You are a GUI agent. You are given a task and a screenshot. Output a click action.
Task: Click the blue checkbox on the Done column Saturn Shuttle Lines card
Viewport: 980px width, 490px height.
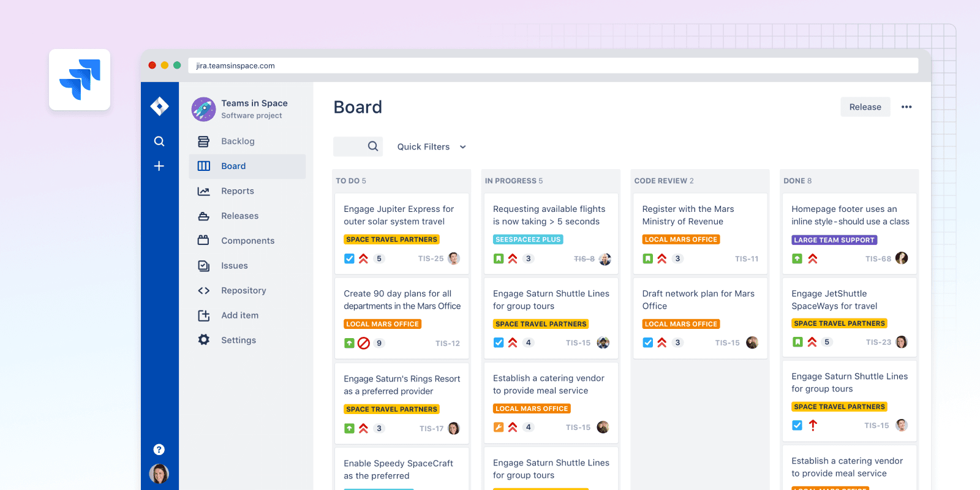797,425
